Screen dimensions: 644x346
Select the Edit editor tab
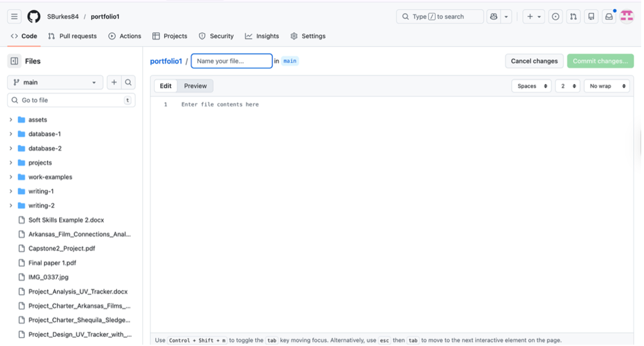point(166,86)
